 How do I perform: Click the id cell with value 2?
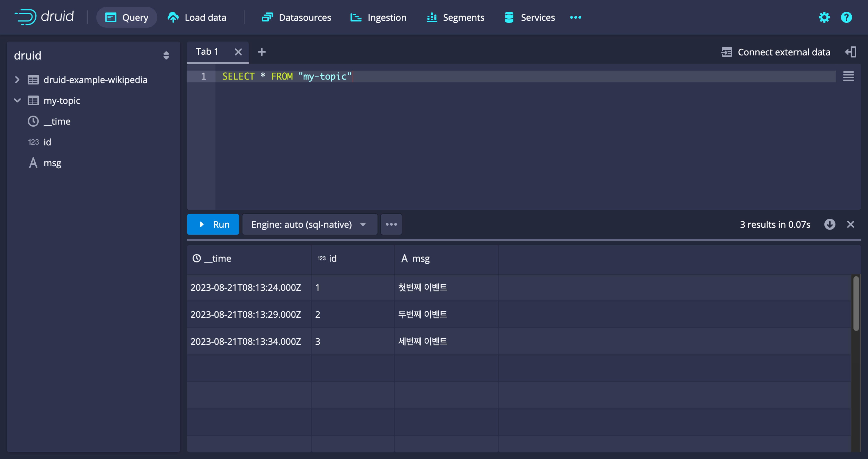click(x=353, y=314)
